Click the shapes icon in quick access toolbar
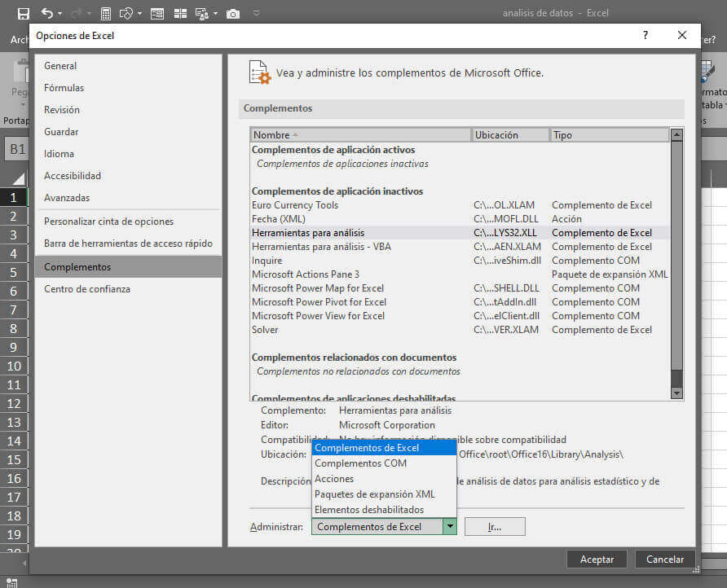Screen dimensions: 727x588 pos(126,13)
